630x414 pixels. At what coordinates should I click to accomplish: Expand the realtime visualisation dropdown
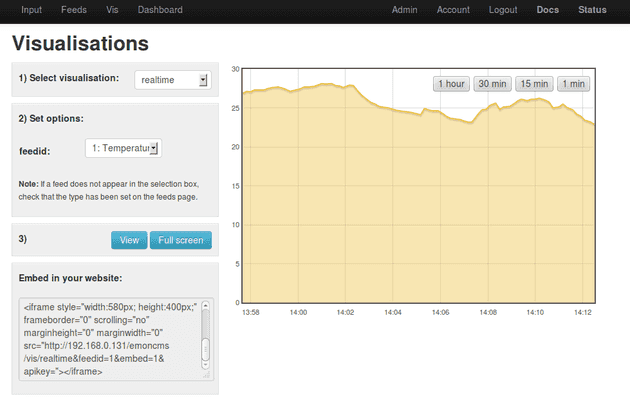172,79
